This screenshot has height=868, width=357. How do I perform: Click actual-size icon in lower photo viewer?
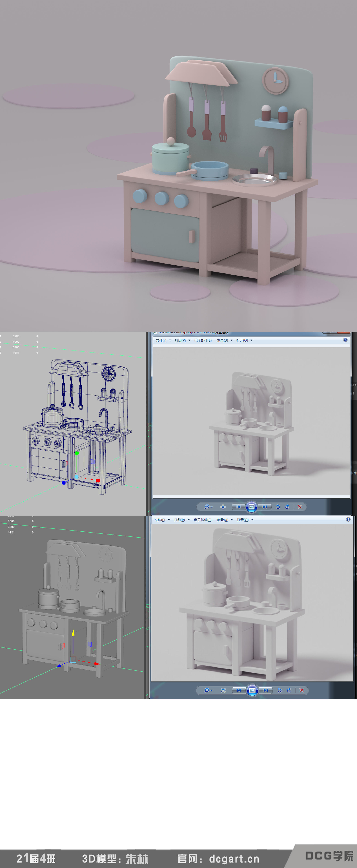[223, 690]
